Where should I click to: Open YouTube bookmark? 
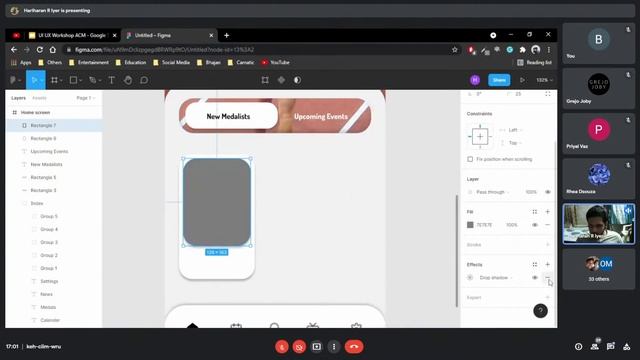tap(276, 62)
